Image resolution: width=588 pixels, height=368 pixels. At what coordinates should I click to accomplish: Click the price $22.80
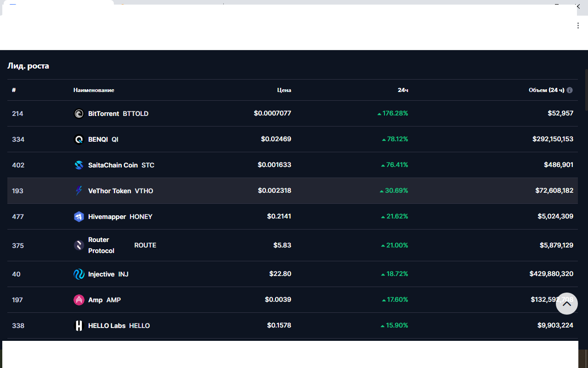tap(280, 274)
